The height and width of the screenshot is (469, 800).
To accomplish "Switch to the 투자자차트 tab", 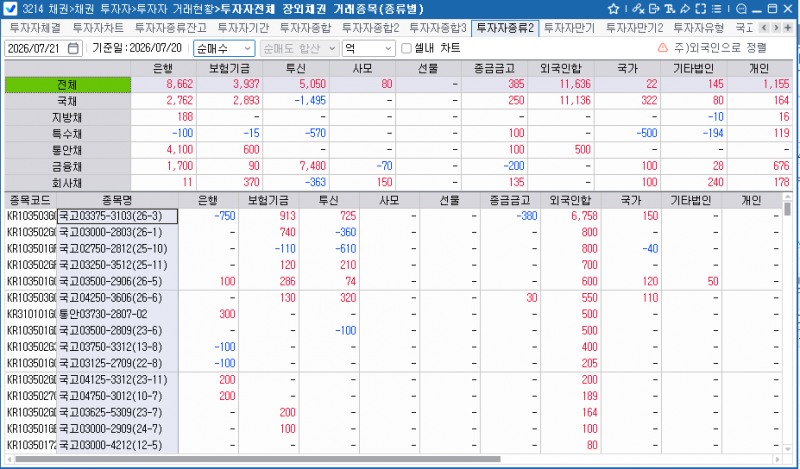I will [x=98, y=28].
